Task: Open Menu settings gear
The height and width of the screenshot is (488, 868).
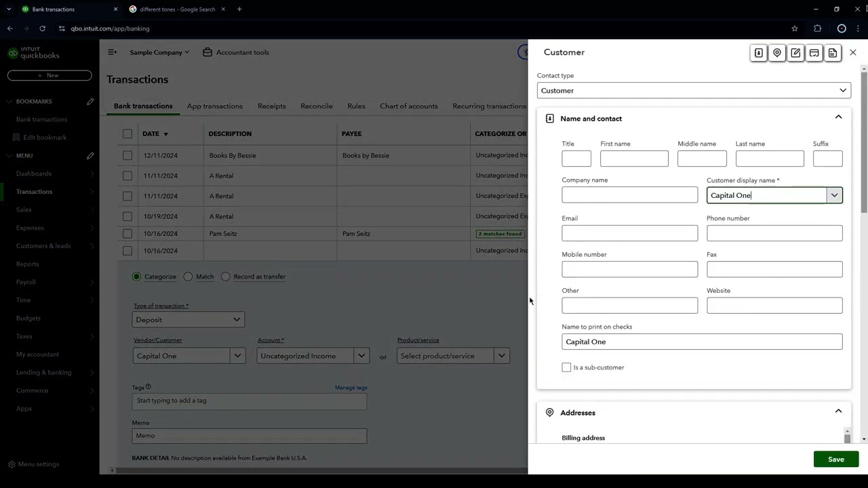Action: click(x=12, y=464)
